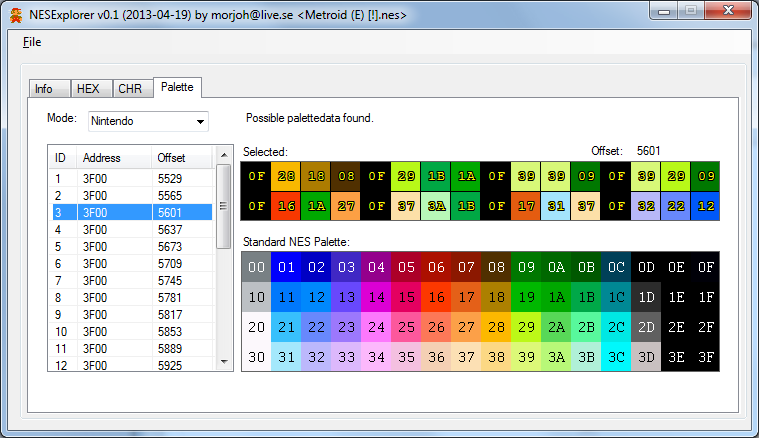Pick color 3C in Standard NES Palette
Image resolution: width=759 pixels, height=438 pixels.
click(616, 357)
